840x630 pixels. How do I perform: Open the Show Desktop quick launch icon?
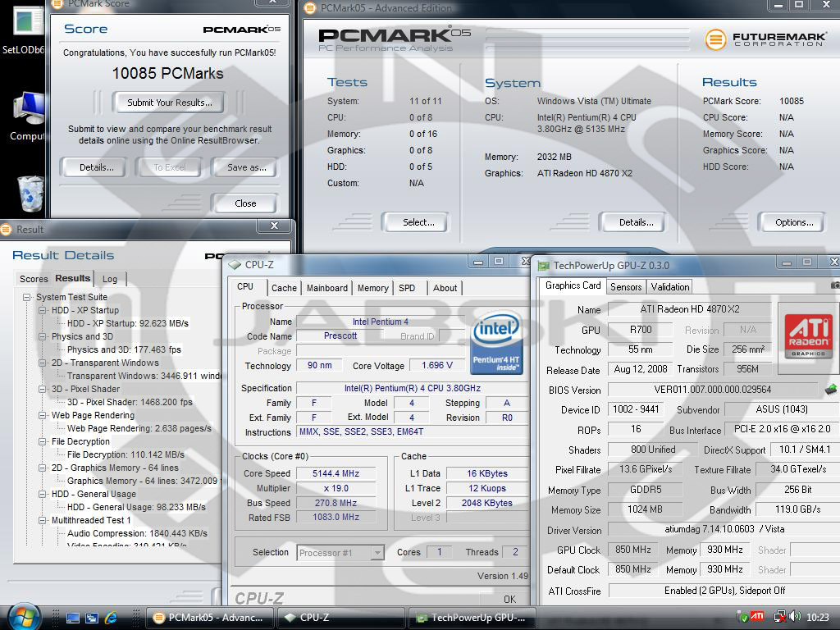(73, 618)
